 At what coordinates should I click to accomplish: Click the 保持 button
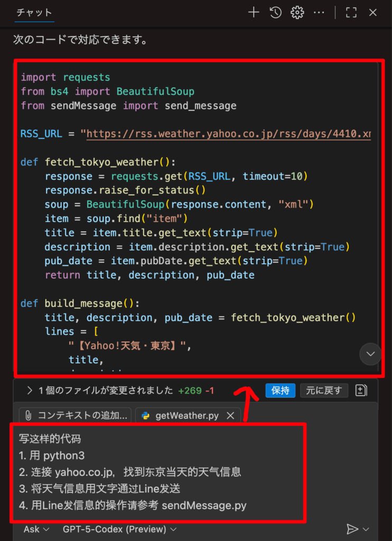tap(280, 390)
